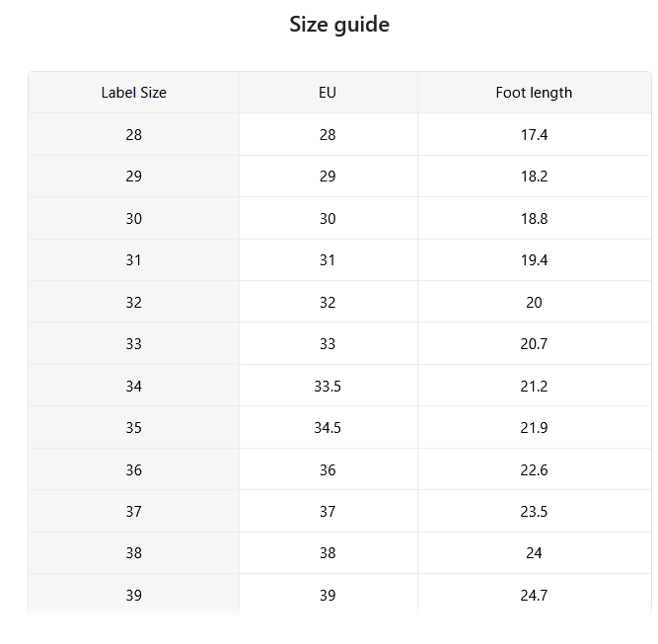Select EU size 33.5 cell
658x644 pixels.
328,386
